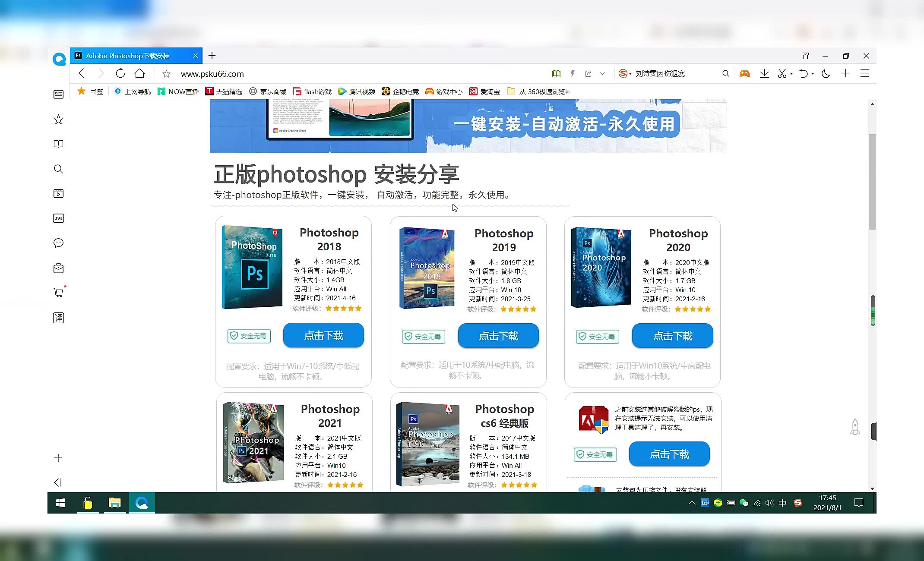The height and width of the screenshot is (561, 924).
Task: Show hidden tray icons chevron
Action: [692, 503]
